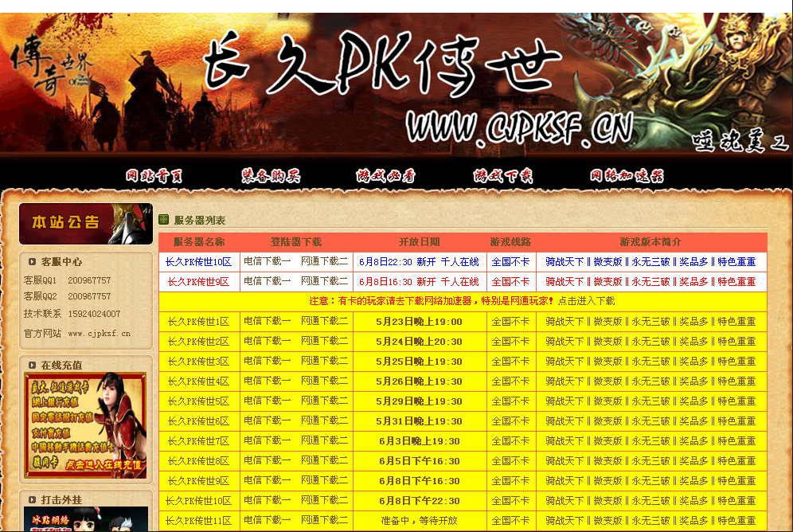Click 网通下载二 in the 长久PK传世5区 row
The image size is (793, 532).
[x=325, y=401]
